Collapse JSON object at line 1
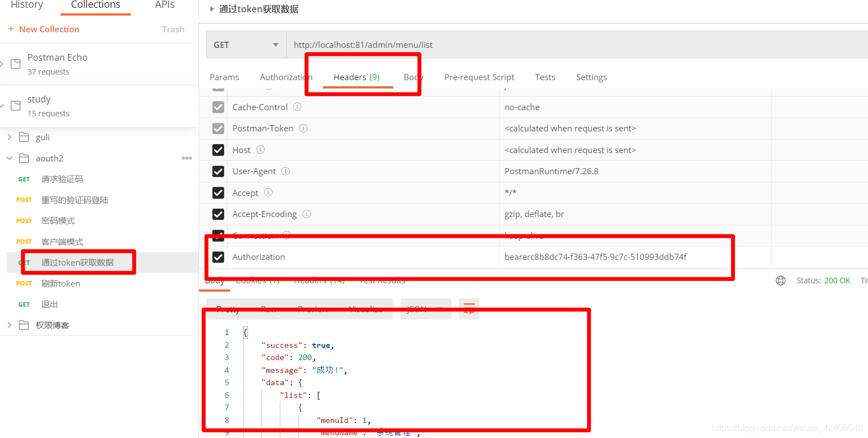The height and width of the screenshot is (438, 868). click(x=245, y=332)
